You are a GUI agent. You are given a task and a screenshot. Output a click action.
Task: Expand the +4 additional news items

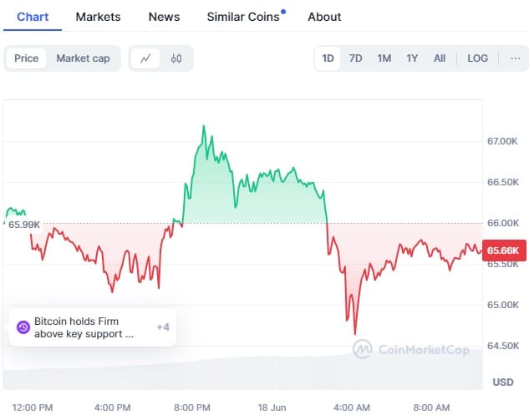point(163,327)
